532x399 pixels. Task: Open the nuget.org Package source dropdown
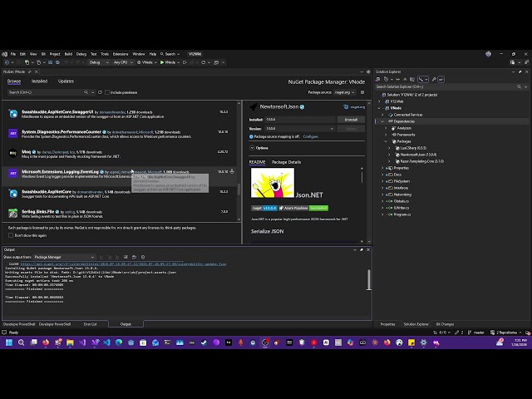tap(344, 92)
